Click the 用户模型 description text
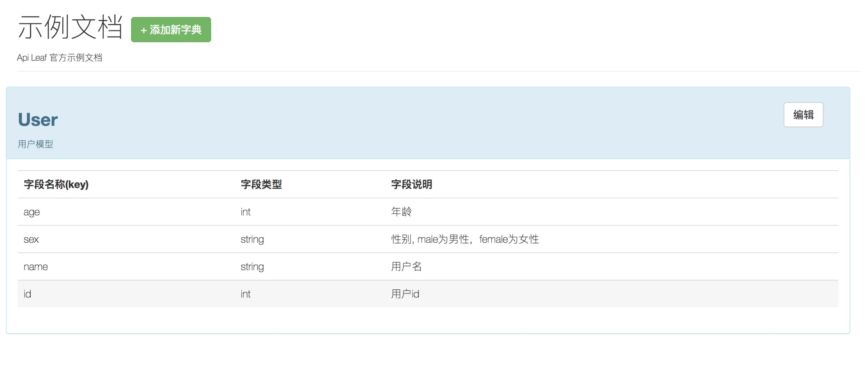Viewport: 868px width, 376px height. pyautogui.click(x=35, y=144)
